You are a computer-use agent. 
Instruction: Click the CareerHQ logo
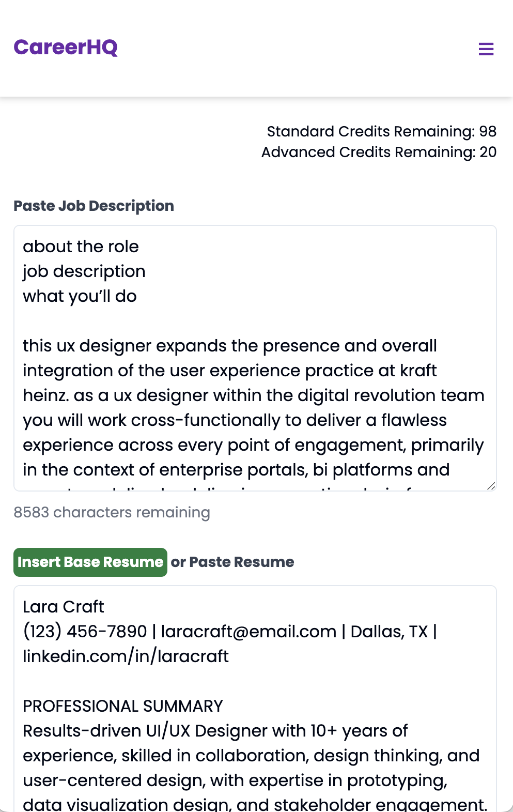(66, 48)
